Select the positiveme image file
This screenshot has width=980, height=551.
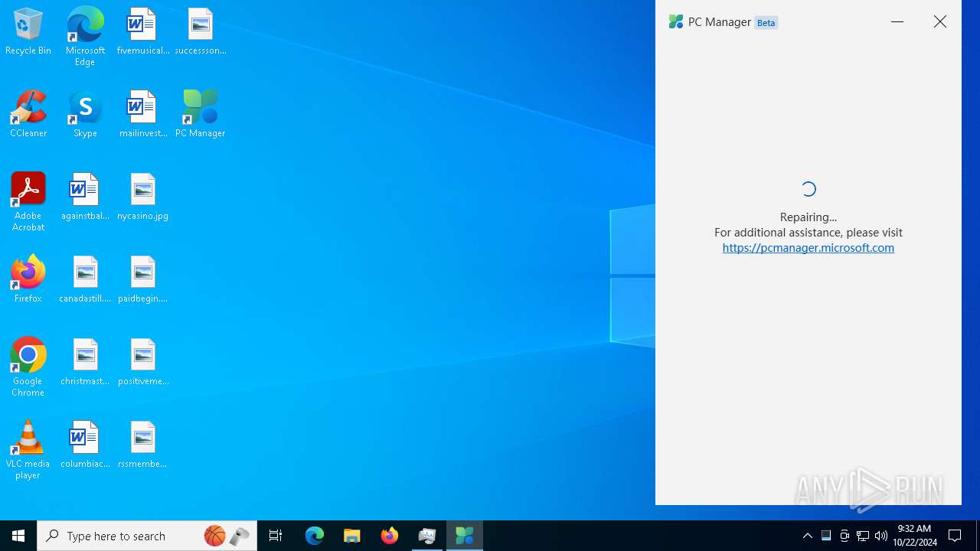pyautogui.click(x=142, y=362)
